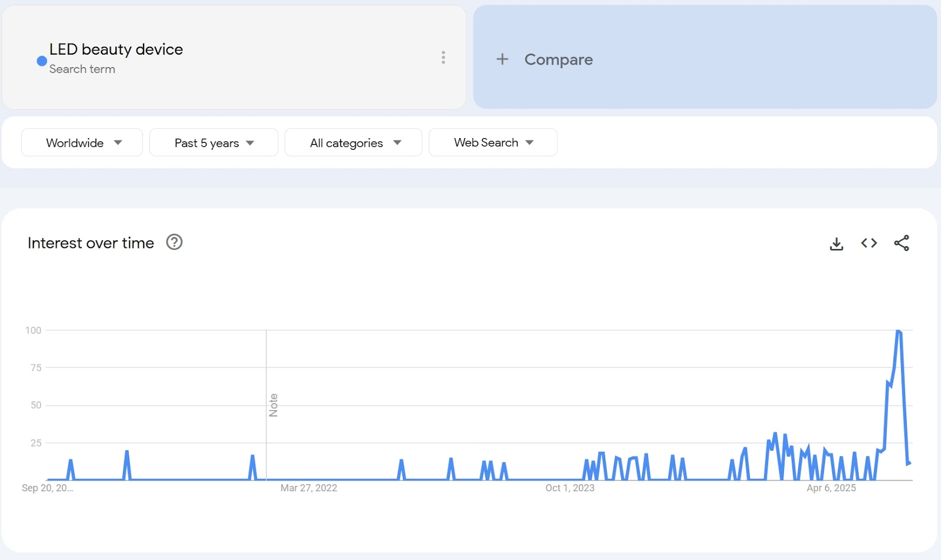Select the highest peak of the trend line
This screenshot has width=941, height=560.
tap(898, 331)
